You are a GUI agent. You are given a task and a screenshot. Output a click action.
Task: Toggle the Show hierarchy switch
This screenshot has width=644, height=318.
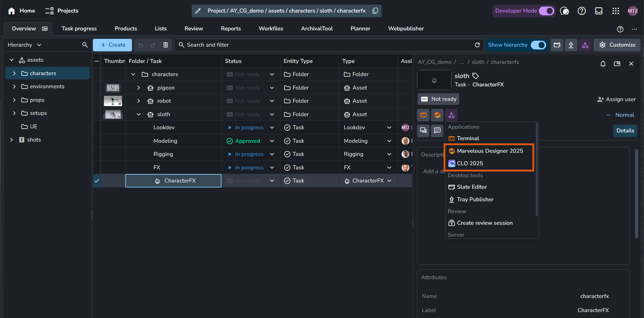(538, 45)
